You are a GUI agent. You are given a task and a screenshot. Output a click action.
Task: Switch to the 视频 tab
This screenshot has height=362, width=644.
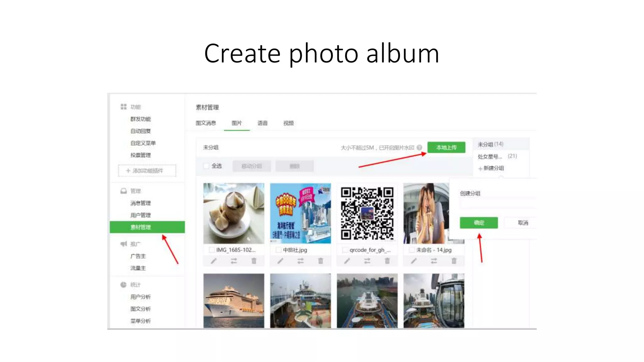288,123
